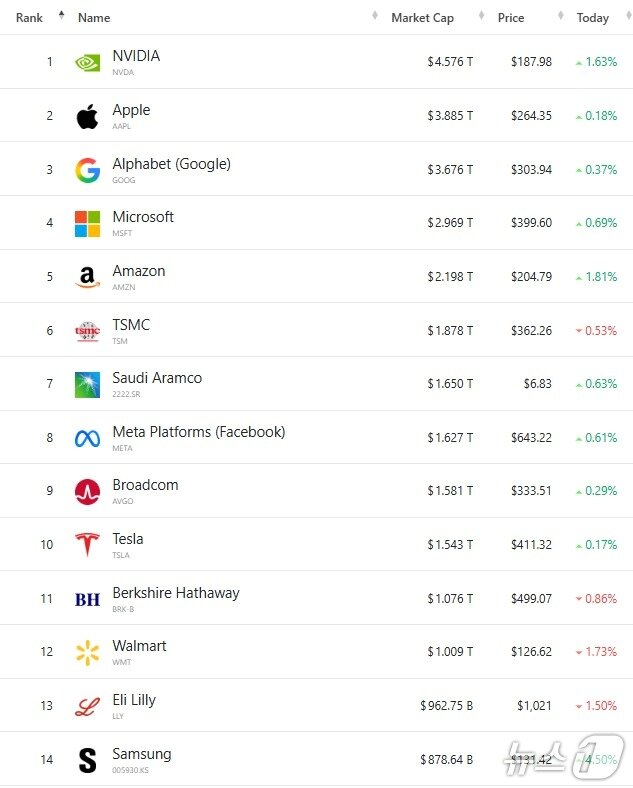Click the Apple logo icon
This screenshot has height=788, width=633.
pyautogui.click(x=87, y=116)
